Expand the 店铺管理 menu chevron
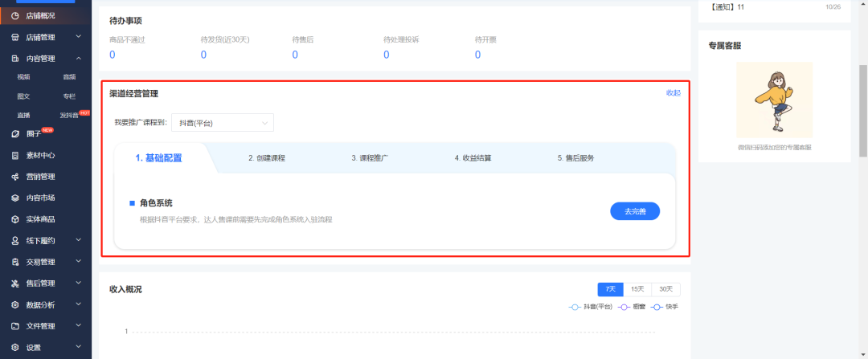Image resolution: width=868 pixels, height=359 pixels. tap(79, 36)
